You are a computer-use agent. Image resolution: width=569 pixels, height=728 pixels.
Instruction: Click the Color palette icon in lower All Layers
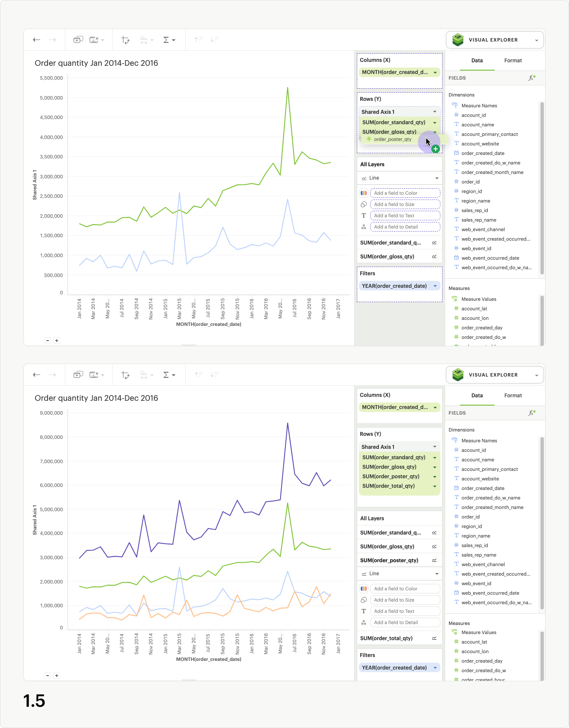coord(364,589)
